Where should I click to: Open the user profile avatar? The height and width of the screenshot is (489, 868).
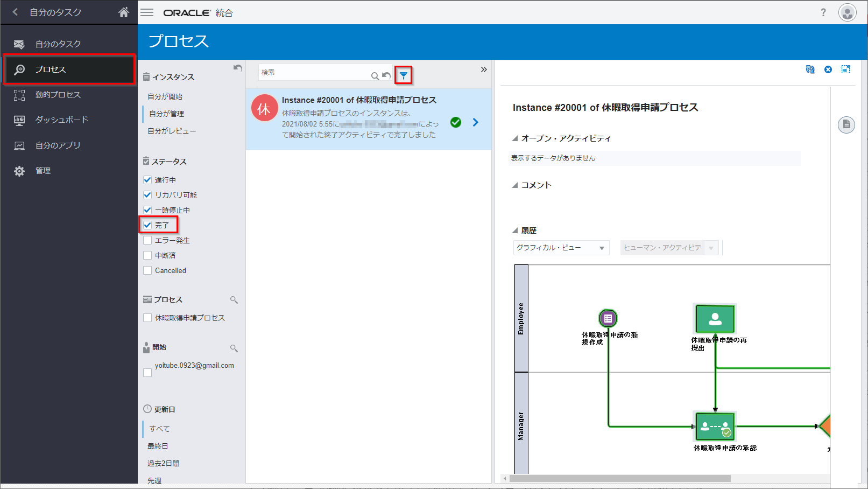[847, 12]
